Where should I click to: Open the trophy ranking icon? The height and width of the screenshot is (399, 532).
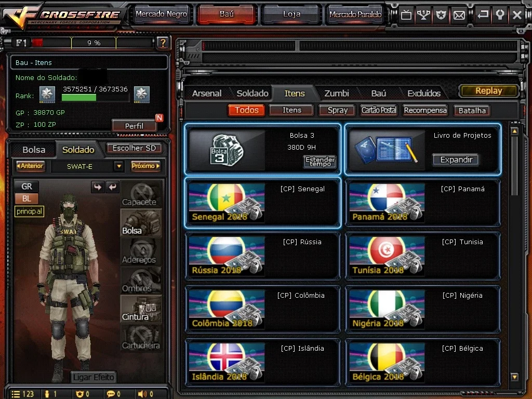click(423, 15)
